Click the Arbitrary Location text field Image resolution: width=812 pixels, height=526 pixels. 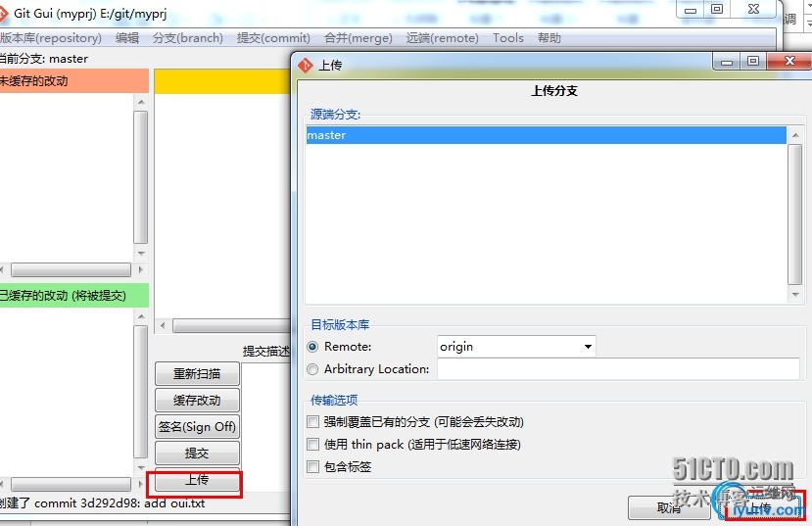click(x=618, y=369)
